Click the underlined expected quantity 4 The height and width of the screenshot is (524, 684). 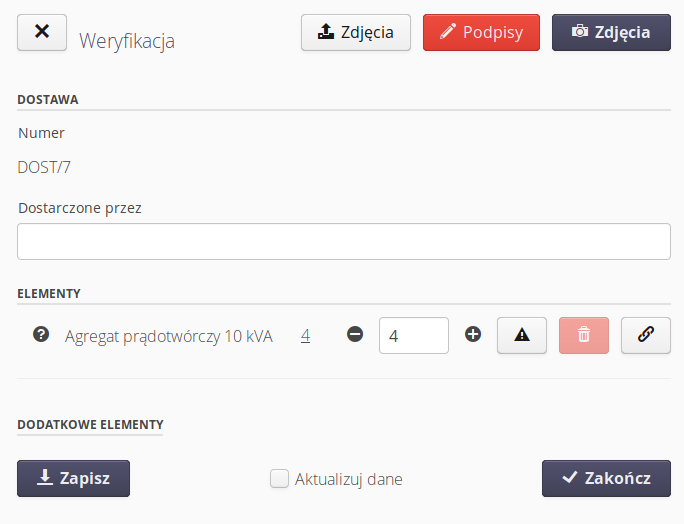tap(305, 336)
